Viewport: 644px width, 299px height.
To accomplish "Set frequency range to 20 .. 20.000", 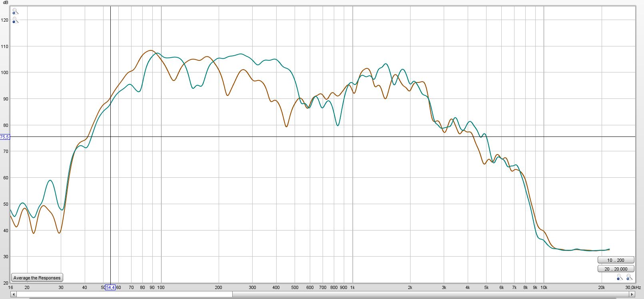I will click(x=616, y=269).
